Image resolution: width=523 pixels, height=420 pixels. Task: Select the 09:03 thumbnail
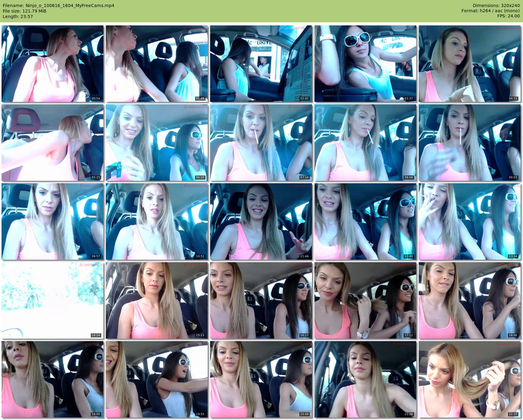pos(469,143)
